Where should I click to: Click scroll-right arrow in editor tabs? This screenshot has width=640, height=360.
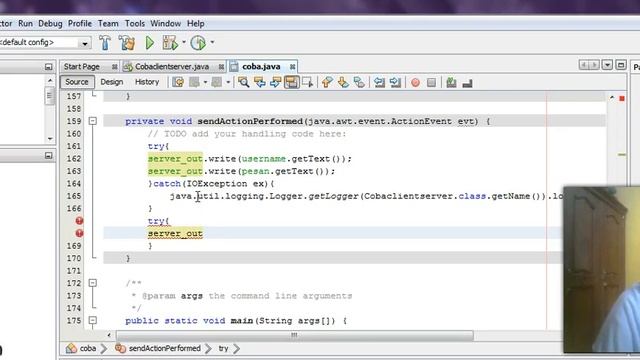[594, 65]
